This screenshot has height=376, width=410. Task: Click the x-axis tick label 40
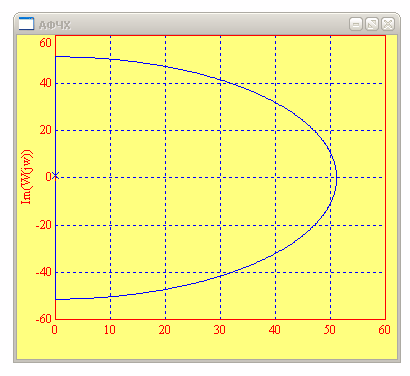pos(274,330)
